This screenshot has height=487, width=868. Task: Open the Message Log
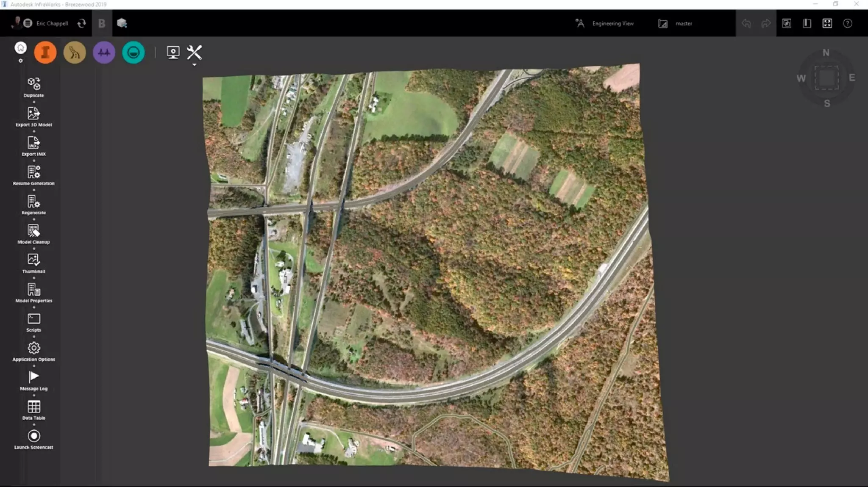click(33, 377)
